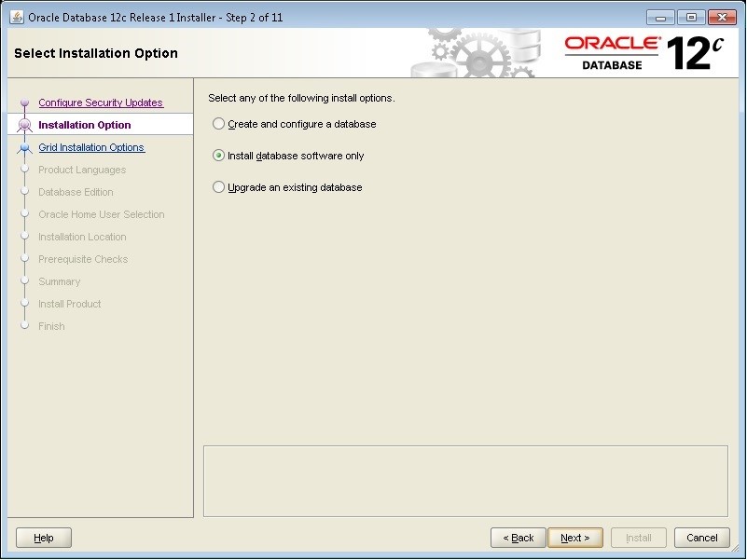This screenshot has width=747, height=560.
Task: Click the Configure Security Updates step bullet
Action: pos(25,102)
